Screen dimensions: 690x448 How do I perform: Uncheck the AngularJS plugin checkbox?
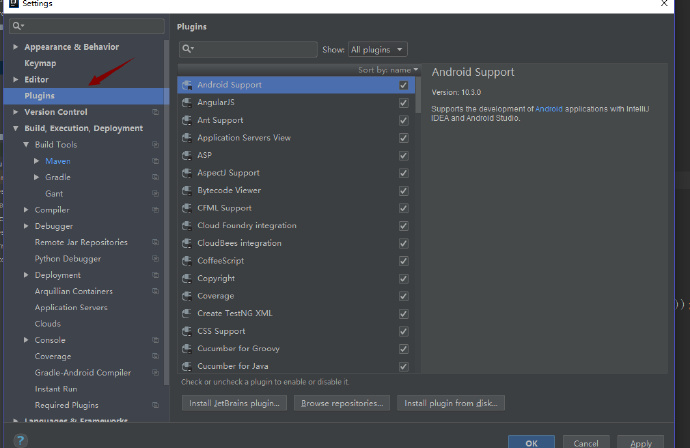(404, 103)
